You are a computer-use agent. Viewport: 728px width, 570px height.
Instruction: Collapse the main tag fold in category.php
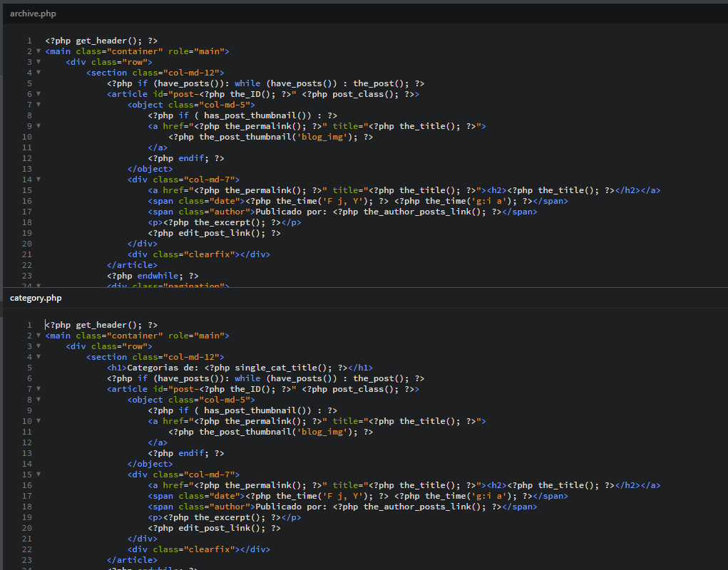tap(39, 336)
